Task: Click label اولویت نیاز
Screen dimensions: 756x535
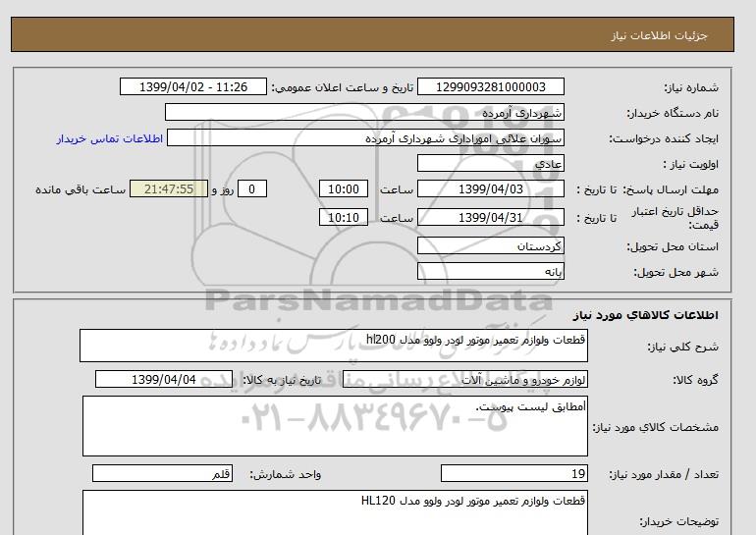Action: click(x=691, y=164)
